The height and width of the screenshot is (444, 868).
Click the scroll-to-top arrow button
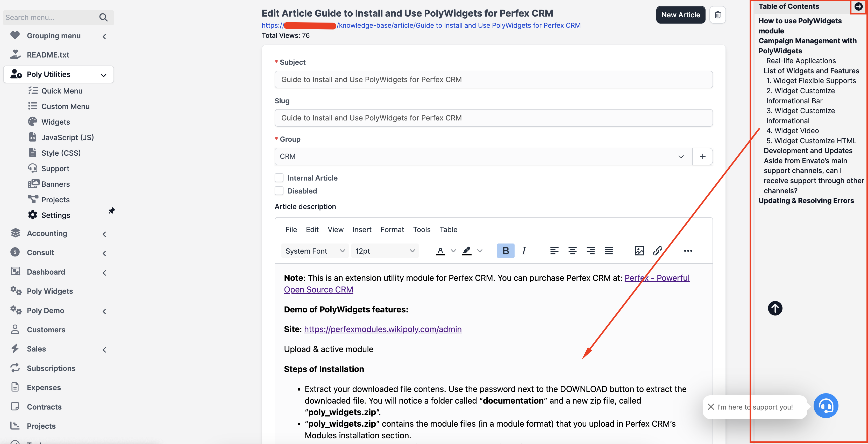tap(775, 308)
